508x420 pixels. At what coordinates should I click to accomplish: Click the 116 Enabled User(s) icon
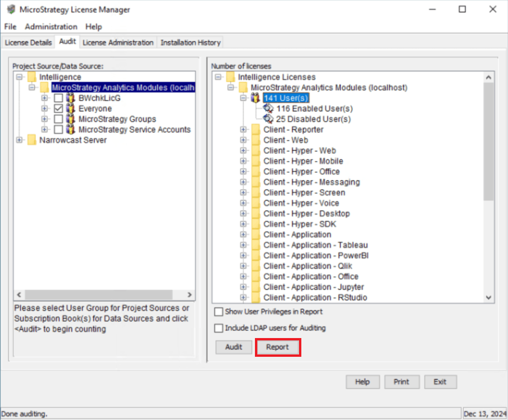click(x=269, y=109)
